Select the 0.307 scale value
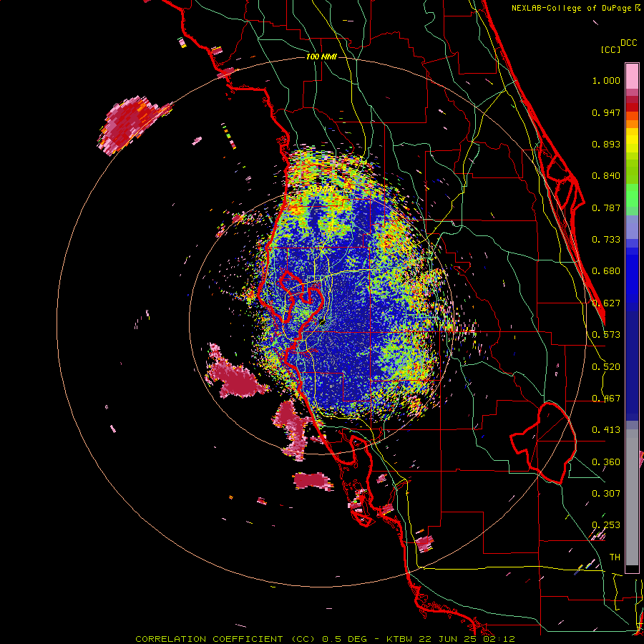 [606, 494]
